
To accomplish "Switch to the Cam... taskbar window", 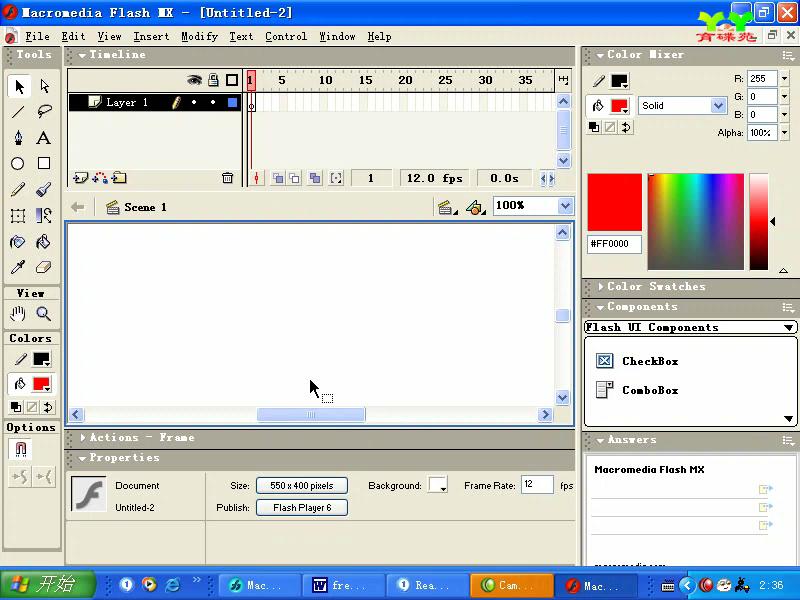I will point(512,585).
